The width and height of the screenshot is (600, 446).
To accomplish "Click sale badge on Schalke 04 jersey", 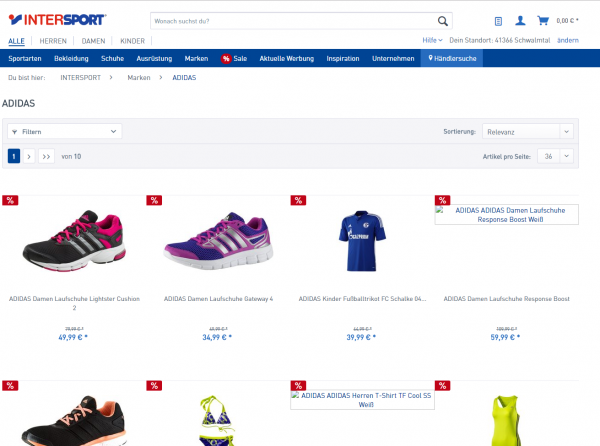I will [x=298, y=200].
